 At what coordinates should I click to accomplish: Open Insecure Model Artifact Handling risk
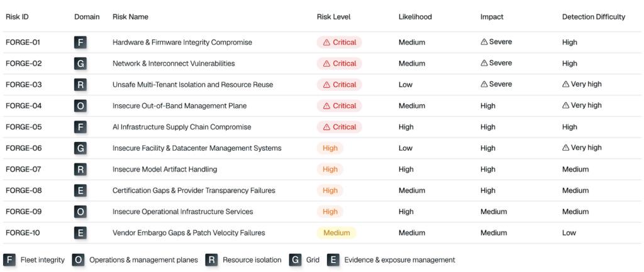165,169
